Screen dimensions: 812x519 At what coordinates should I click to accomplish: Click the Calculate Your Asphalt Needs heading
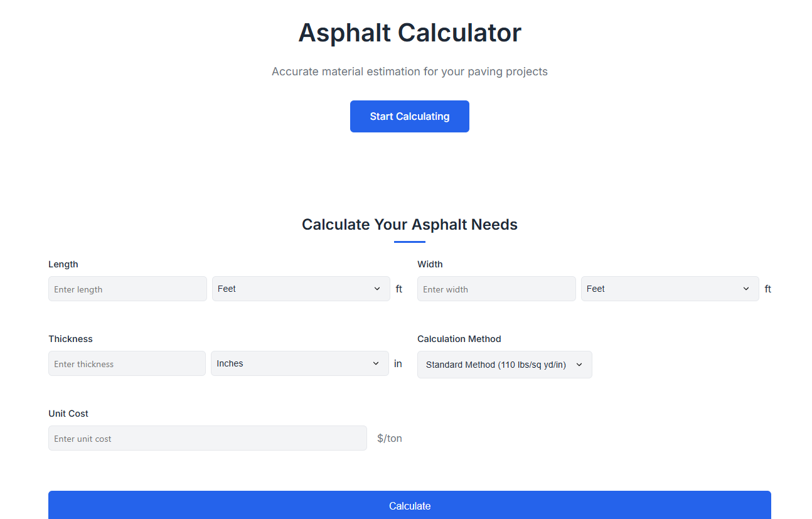[x=410, y=224]
